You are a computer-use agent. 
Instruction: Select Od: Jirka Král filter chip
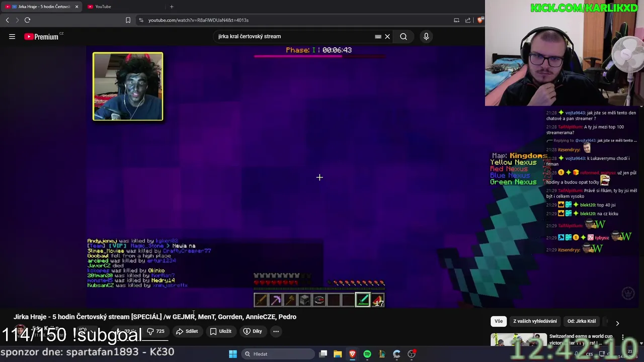[x=581, y=321]
